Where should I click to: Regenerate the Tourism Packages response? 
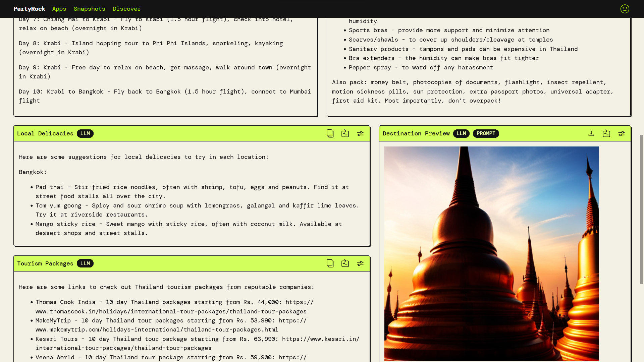(345, 263)
